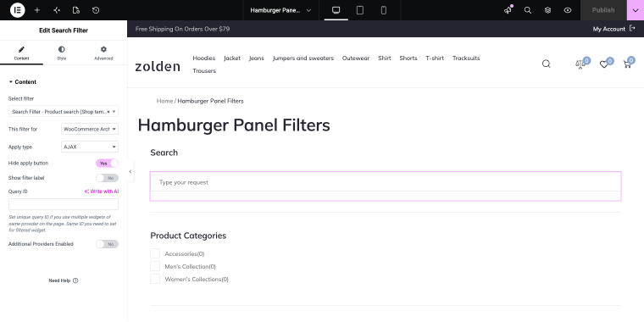Open the Trousers menu item
The height and width of the screenshot is (322, 644).
point(204,70)
